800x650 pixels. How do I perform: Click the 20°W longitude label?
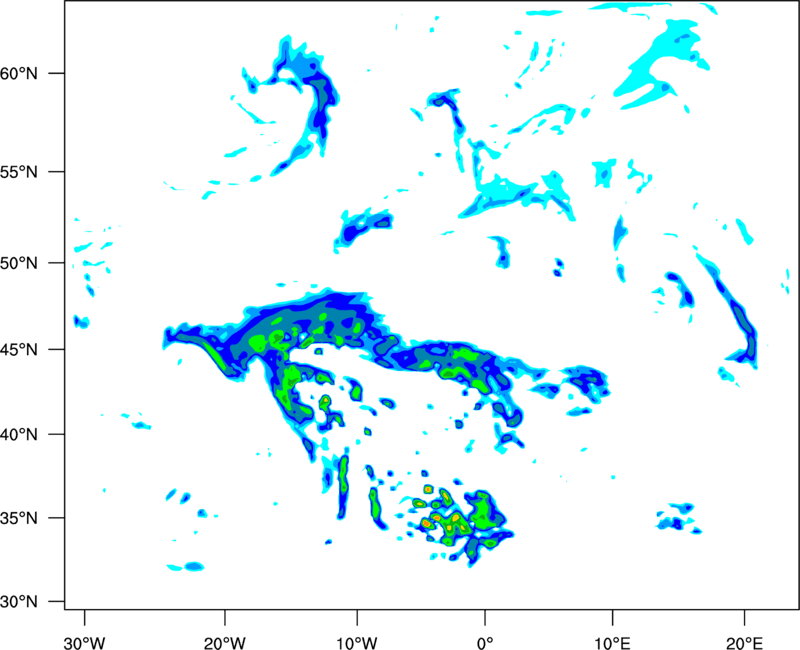pos(224,643)
